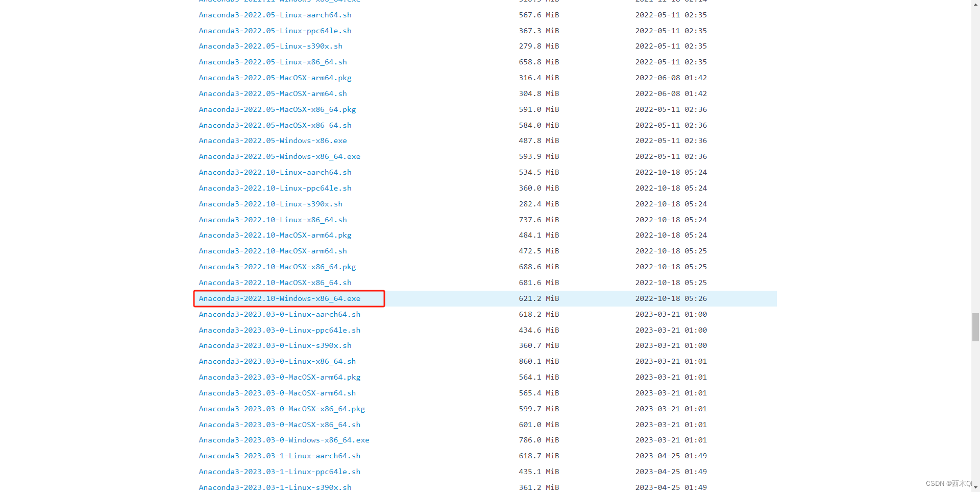Image resolution: width=980 pixels, height=492 pixels.
Task: Download Anaconda3-2023.03-0-MacOSX-x86_64.pkg
Action: point(282,409)
